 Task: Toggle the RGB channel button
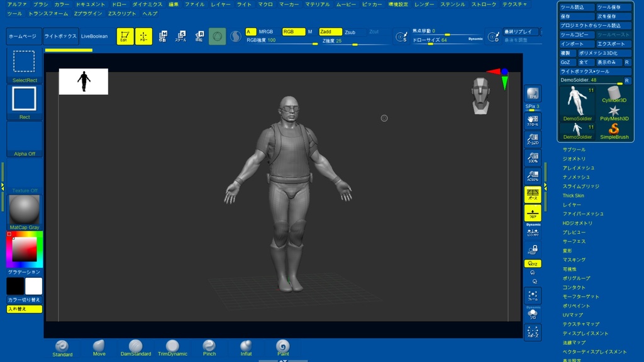(x=294, y=31)
